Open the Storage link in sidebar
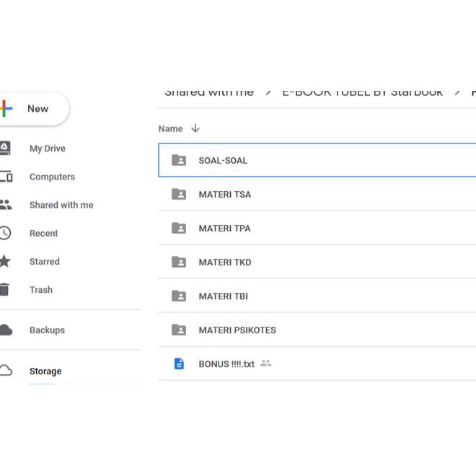The width and height of the screenshot is (476, 476). [x=45, y=371]
